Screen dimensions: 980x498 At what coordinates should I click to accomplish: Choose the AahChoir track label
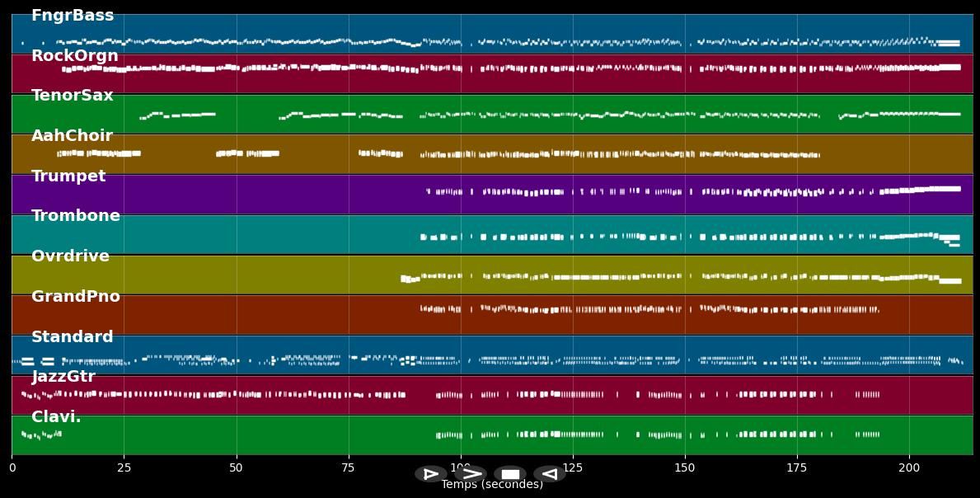pyautogui.click(x=72, y=136)
